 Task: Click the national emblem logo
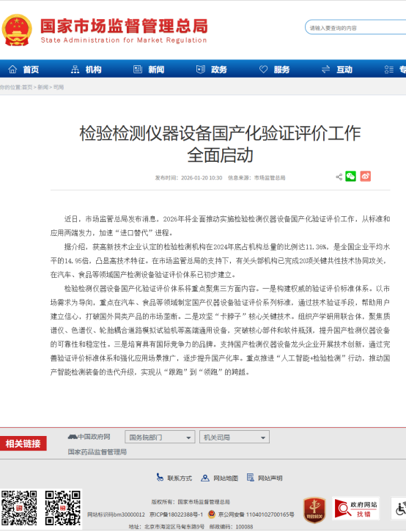click(x=17, y=30)
